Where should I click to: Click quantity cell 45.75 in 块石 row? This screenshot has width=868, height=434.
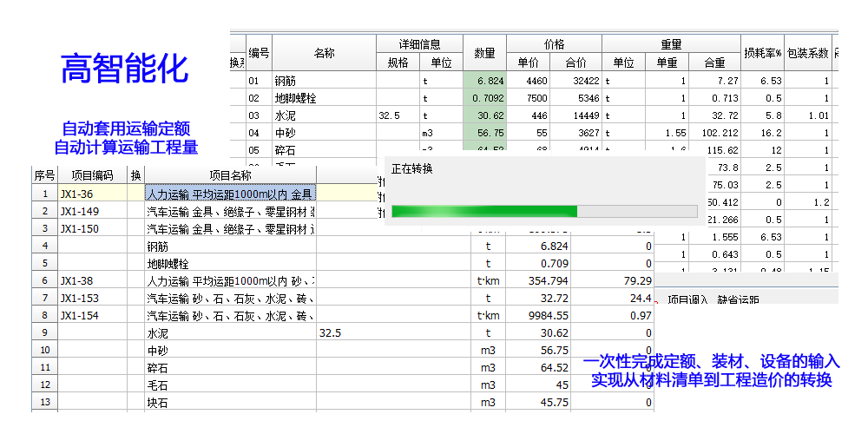pyautogui.click(x=537, y=403)
